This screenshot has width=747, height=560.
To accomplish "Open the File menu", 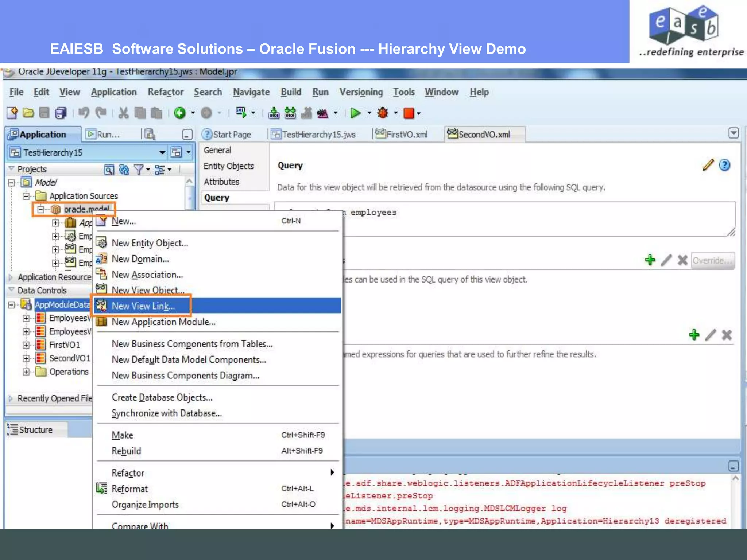I will point(16,92).
